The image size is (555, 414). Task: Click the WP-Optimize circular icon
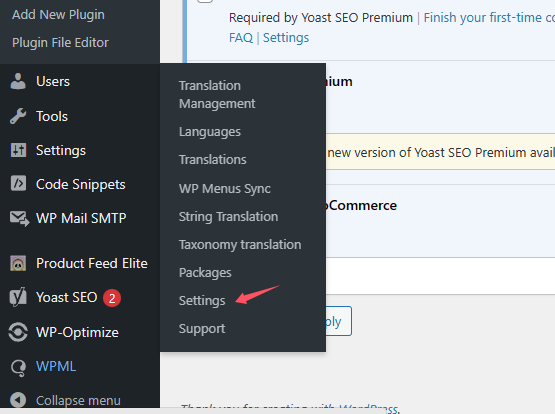pos(18,332)
